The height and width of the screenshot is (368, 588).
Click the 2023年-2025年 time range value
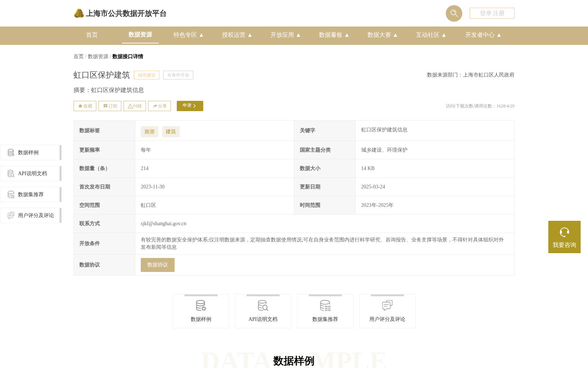point(377,205)
